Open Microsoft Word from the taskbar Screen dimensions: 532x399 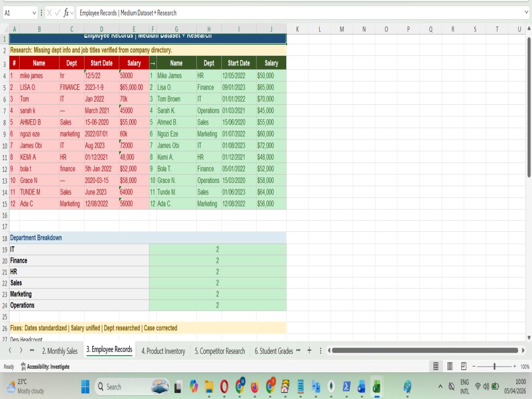(x=361, y=386)
